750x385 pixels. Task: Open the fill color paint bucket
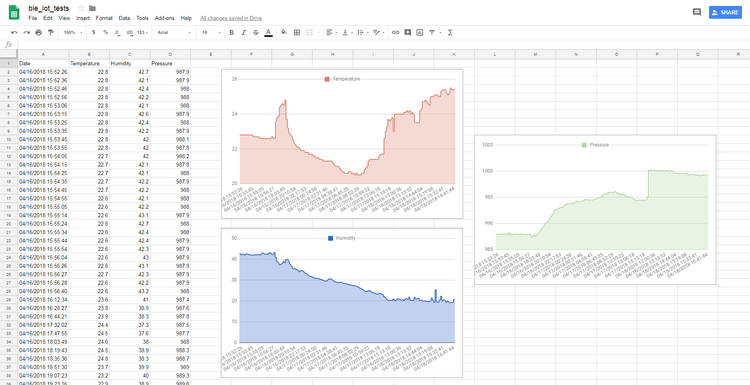click(284, 33)
